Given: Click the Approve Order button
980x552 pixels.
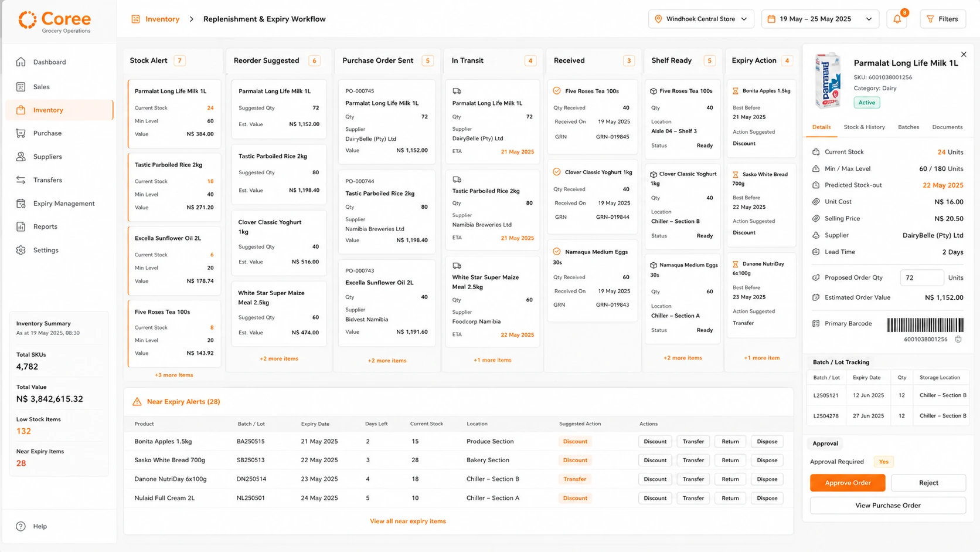Looking at the screenshot, I should pos(848,483).
